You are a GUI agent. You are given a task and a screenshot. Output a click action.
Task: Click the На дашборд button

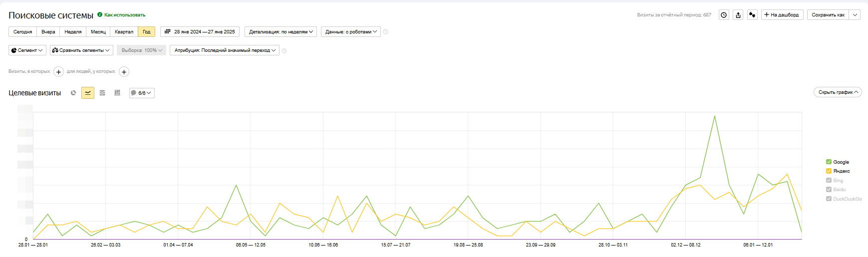click(782, 15)
